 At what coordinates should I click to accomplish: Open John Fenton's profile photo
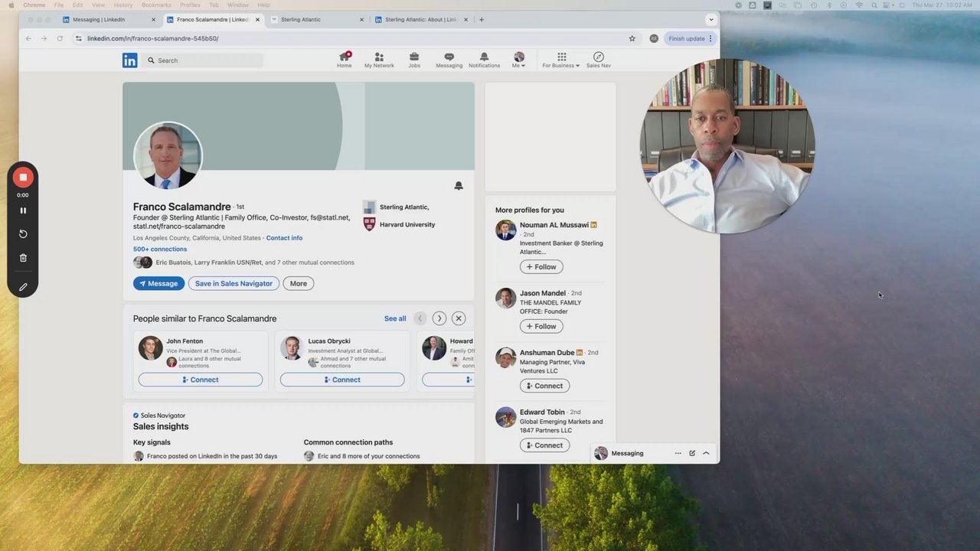click(x=151, y=348)
